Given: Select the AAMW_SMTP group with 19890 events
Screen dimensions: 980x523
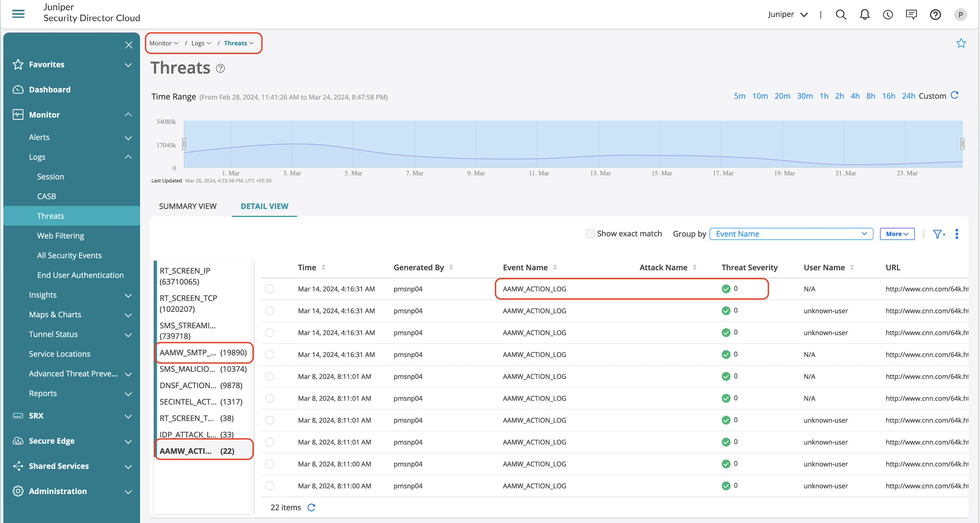Looking at the screenshot, I should click(x=203, y=352).
